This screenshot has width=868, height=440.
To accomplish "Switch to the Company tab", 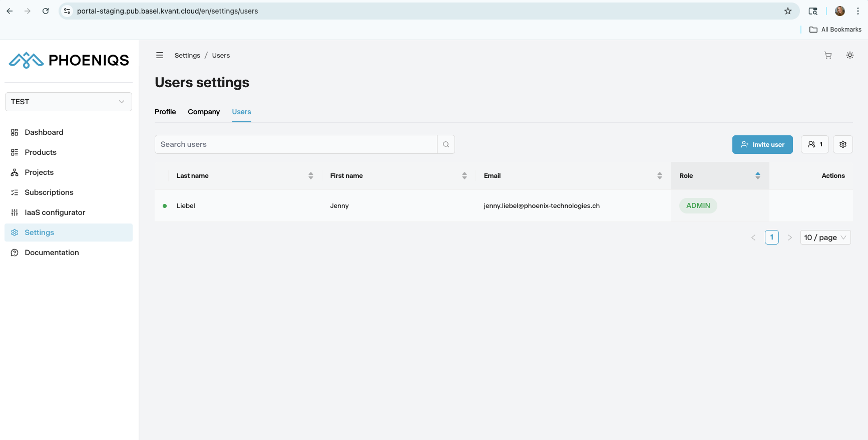I will pos(204,112).
